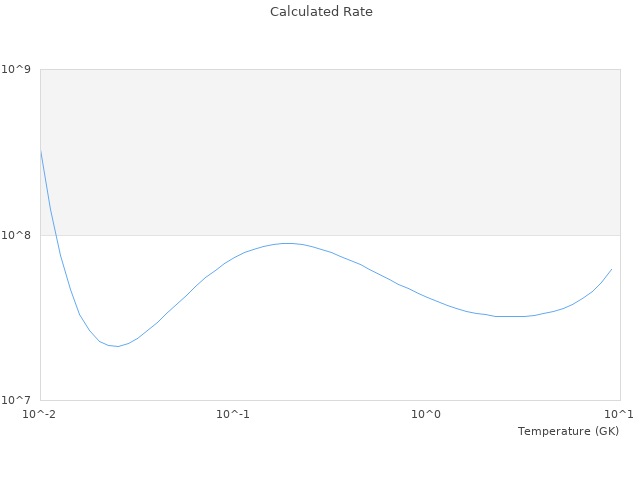Click the 10^0 x-axis tick label
The image size is (640, 480).
coord(426,414)
